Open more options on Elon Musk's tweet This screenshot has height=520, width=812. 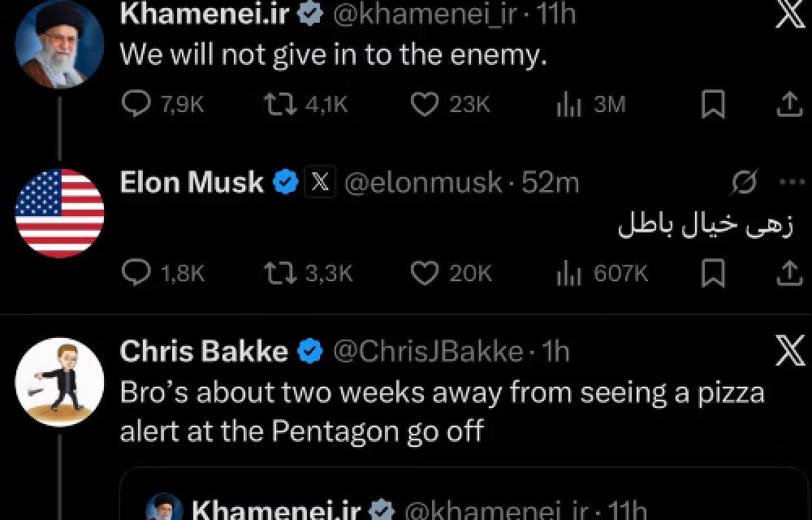coord(791,183)
